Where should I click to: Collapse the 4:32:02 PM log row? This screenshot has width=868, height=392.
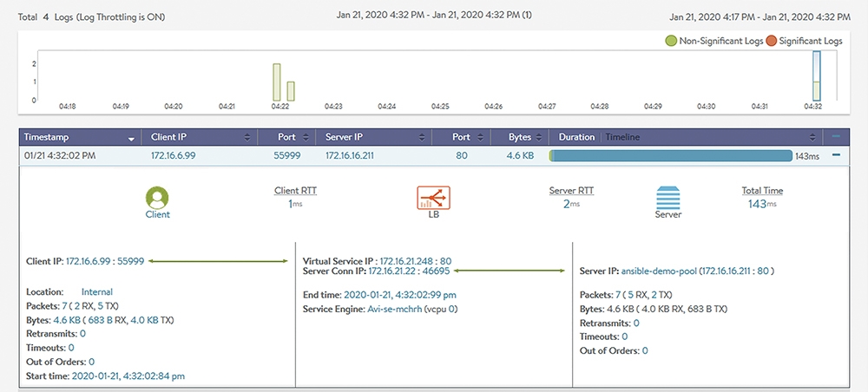836,155
